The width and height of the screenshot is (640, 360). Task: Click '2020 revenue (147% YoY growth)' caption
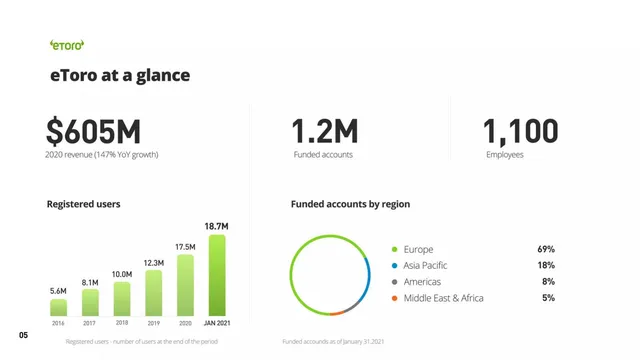click(102, 155)
